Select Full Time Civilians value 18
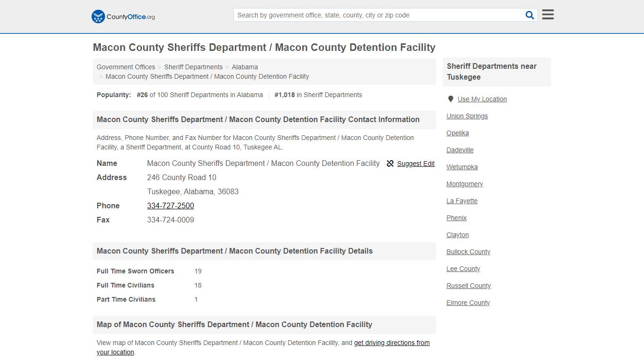 [x=198, y=285]
